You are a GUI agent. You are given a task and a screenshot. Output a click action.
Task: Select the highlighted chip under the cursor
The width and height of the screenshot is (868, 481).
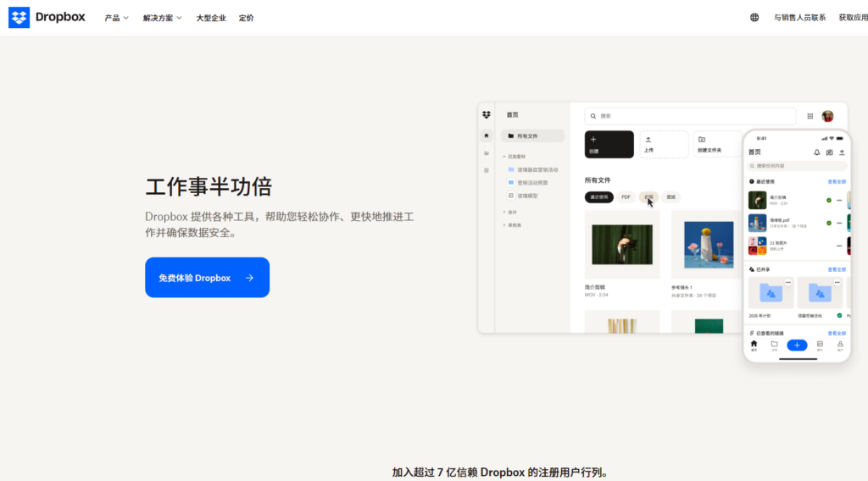pyautogui.click(x=648, y=196)
